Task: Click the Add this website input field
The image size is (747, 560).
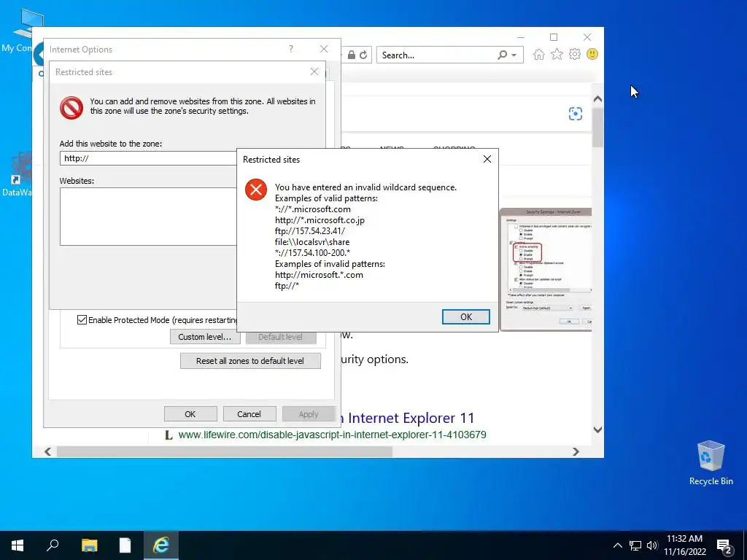Action: 148,158
